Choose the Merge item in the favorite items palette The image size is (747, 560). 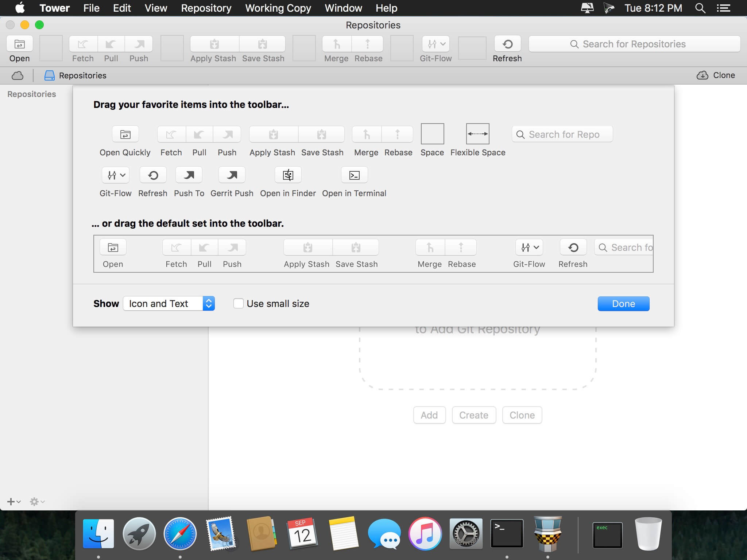(x=367, y=134)
